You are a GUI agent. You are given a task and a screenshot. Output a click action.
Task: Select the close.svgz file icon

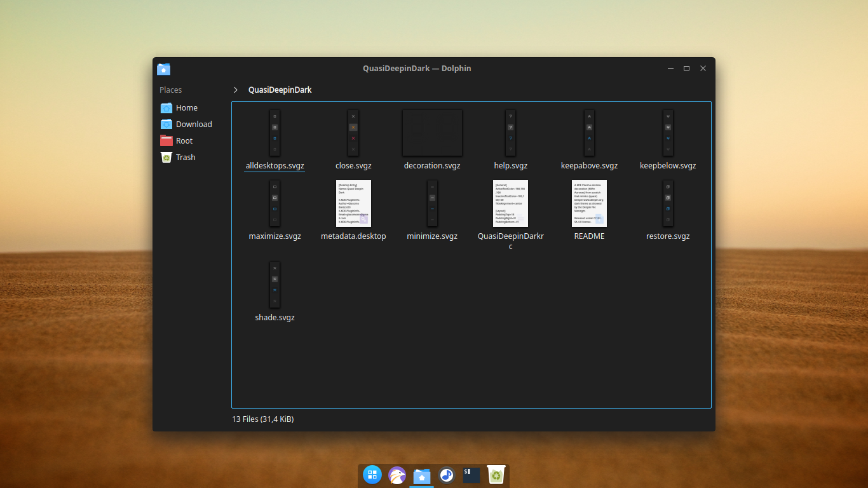tap(353, 133)
